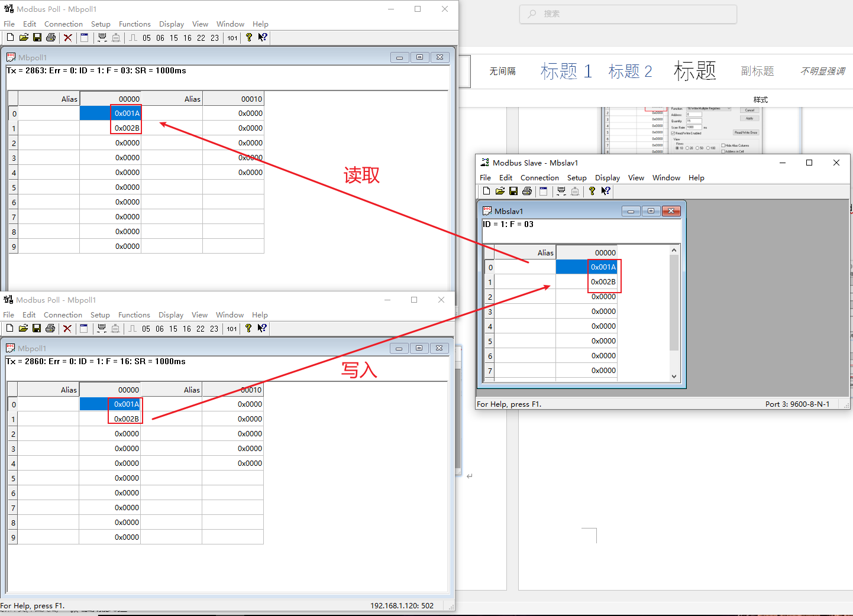Image resolution: width=853 pixels, height=616 pixels.
Task: Click Save icon in Modbus Slave toolbar
Action: 513,191
